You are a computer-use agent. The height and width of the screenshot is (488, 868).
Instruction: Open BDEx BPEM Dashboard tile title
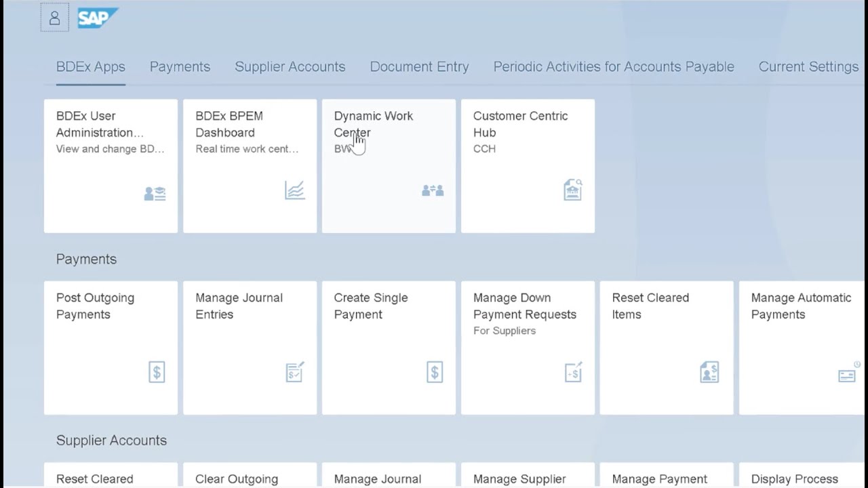click(229, 124)
